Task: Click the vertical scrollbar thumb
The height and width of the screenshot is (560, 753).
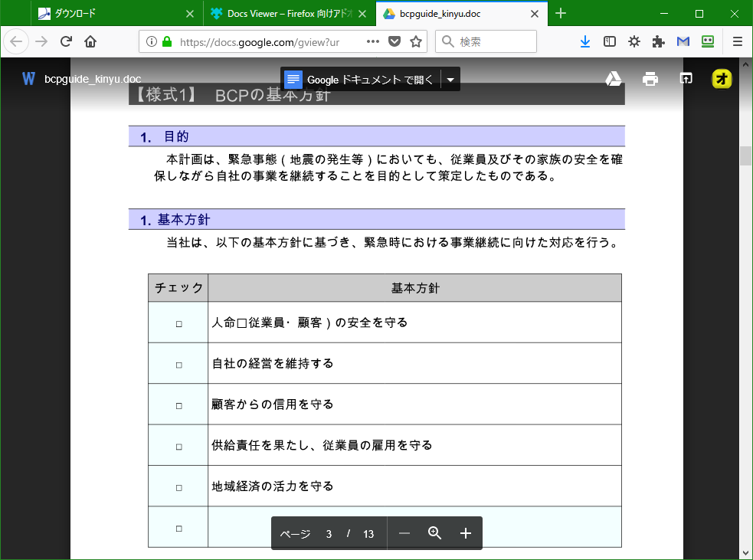Action: pyautogui.click(x=746, y=156)
